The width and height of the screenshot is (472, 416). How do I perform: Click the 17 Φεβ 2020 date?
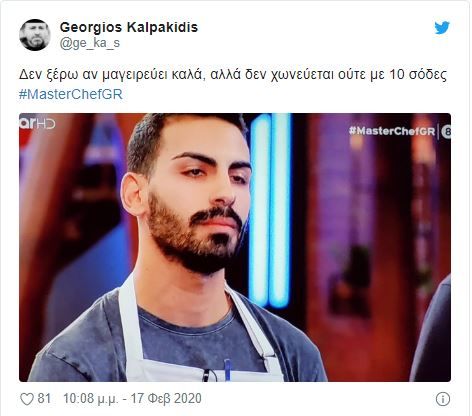point(166,399)
